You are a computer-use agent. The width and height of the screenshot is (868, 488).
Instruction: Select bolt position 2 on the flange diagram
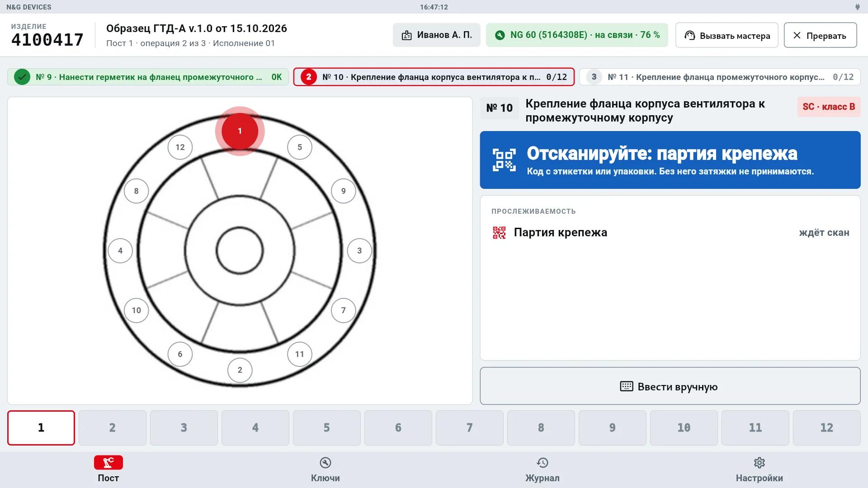[x=240, y=370]
